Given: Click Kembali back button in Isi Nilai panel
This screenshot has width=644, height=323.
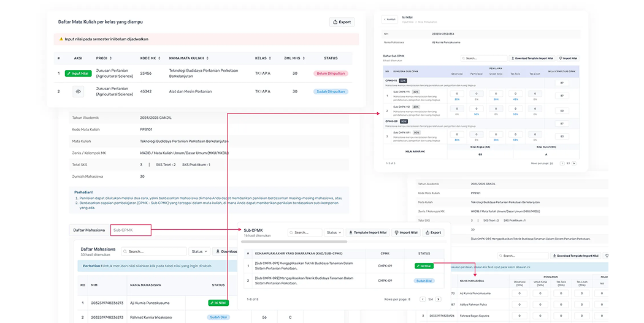Looking at the screenshot, I should point(389,19).
